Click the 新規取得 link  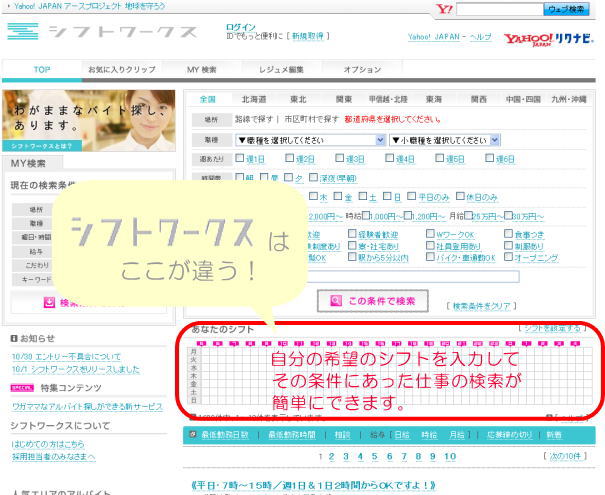(308, 36)
